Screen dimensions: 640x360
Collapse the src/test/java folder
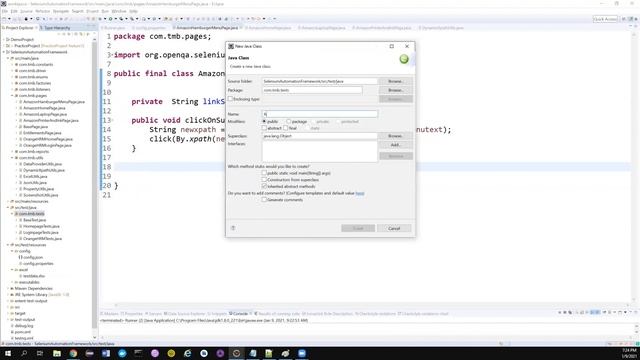click(8, 207)
